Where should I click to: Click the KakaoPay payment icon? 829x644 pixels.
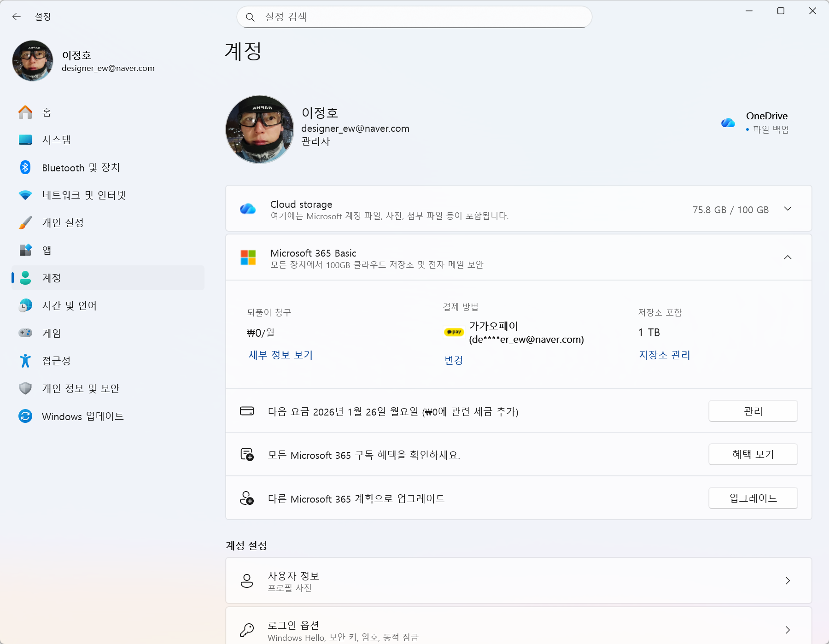[454, 332]
